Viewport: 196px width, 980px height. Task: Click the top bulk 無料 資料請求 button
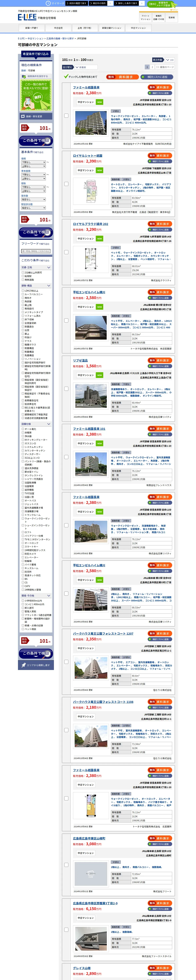[122, 77]
